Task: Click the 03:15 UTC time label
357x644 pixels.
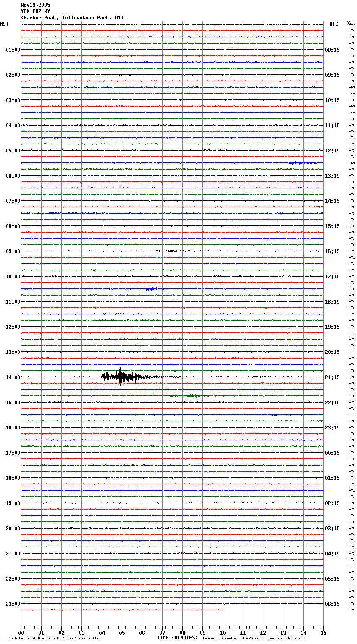Action: [x=332, y=529]
